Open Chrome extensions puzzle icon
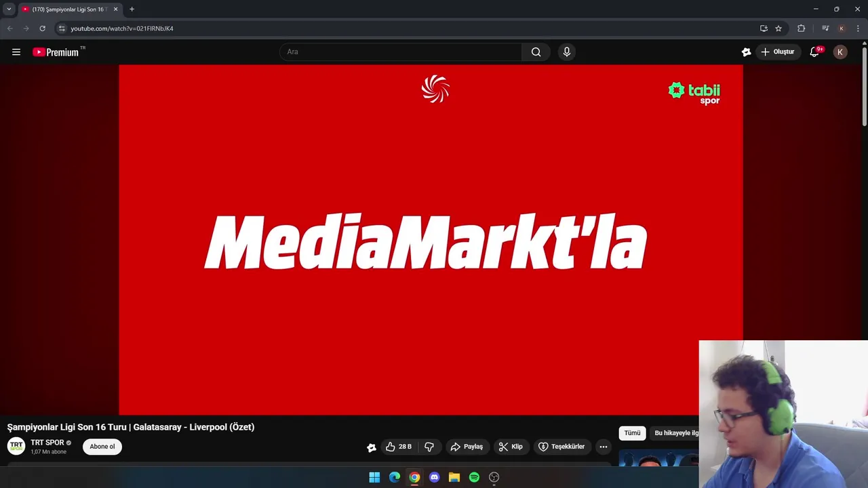 click(x=801, y=28)
